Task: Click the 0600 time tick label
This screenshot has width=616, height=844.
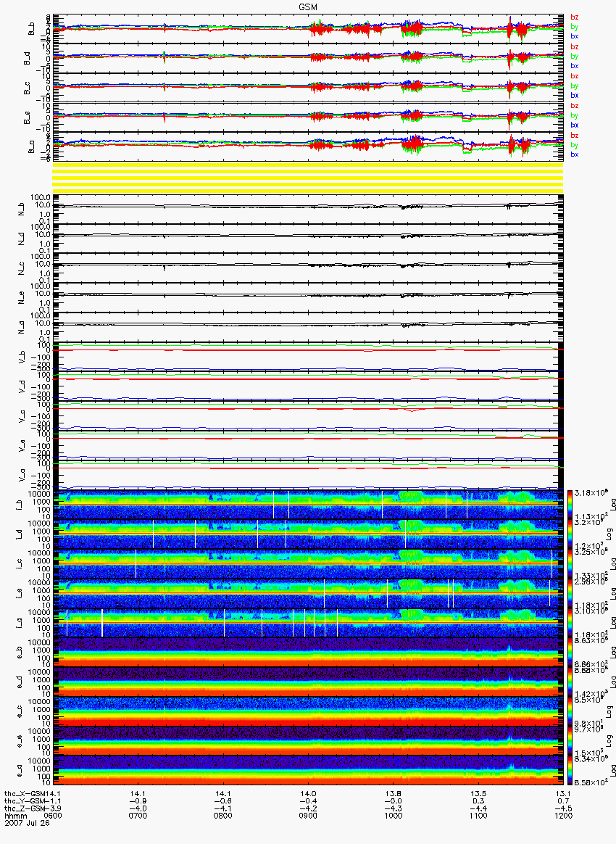Action: pos(53,816)
